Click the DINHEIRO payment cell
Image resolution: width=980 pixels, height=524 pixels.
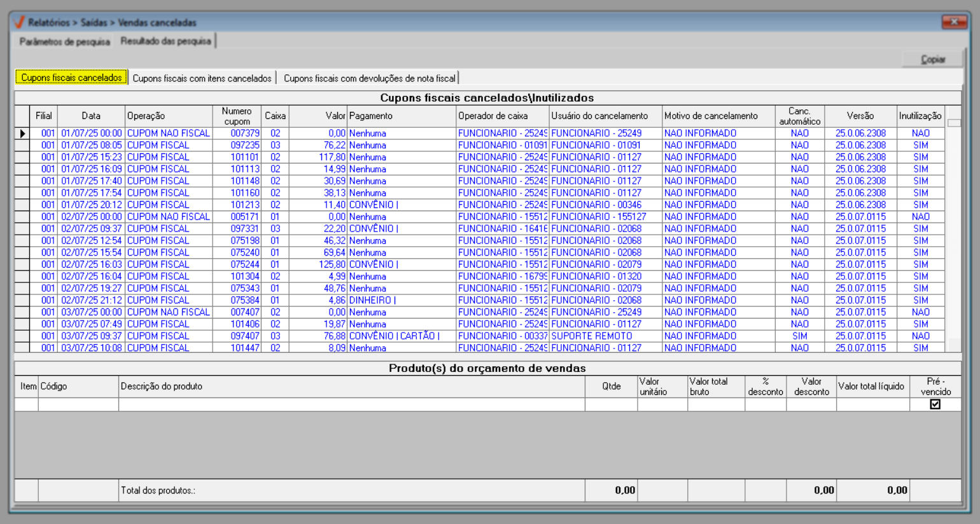[372, 301]
